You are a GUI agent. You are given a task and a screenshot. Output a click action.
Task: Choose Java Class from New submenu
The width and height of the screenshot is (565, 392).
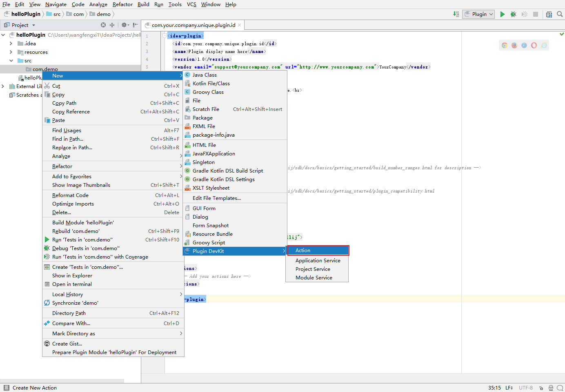pos(235,75)
